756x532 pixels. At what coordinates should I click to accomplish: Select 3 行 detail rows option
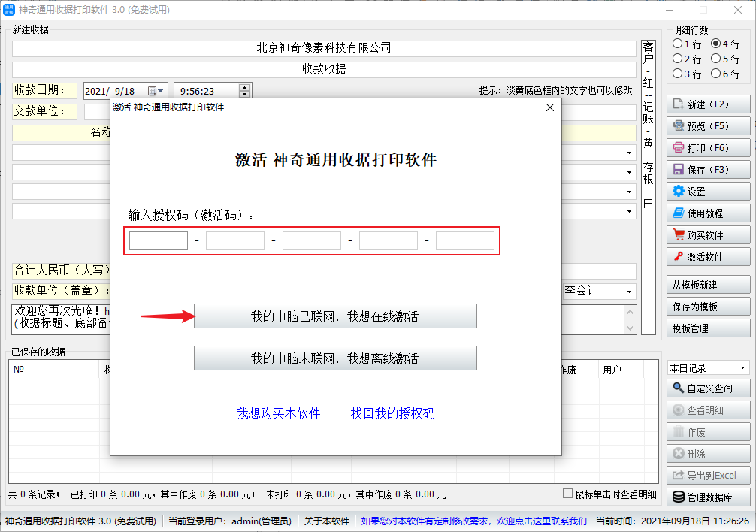coord(677,74)
